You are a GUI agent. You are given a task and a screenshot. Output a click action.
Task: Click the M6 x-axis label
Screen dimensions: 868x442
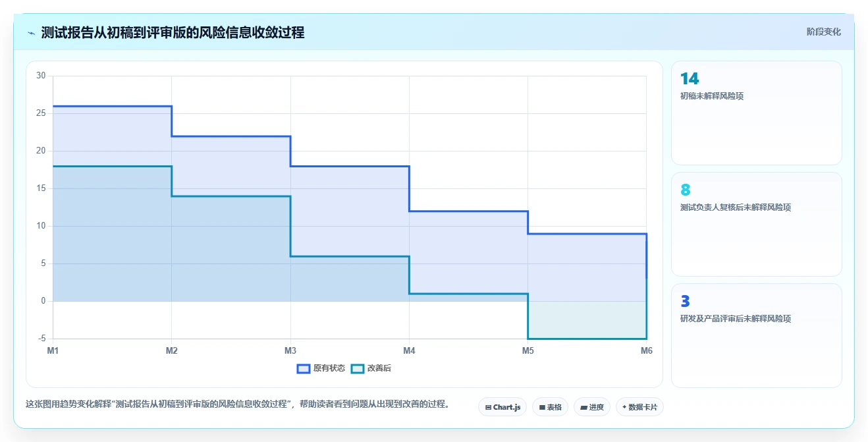coord(647,351)
